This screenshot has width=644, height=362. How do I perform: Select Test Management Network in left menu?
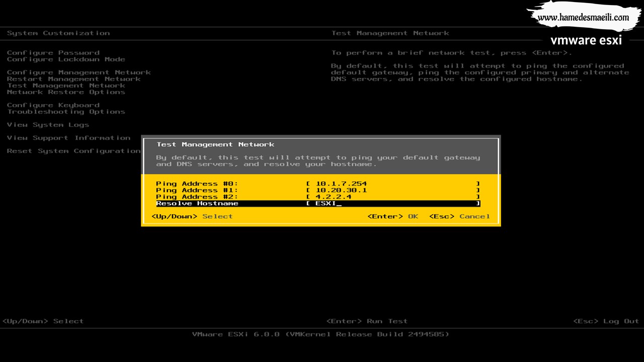pos(66,85)
